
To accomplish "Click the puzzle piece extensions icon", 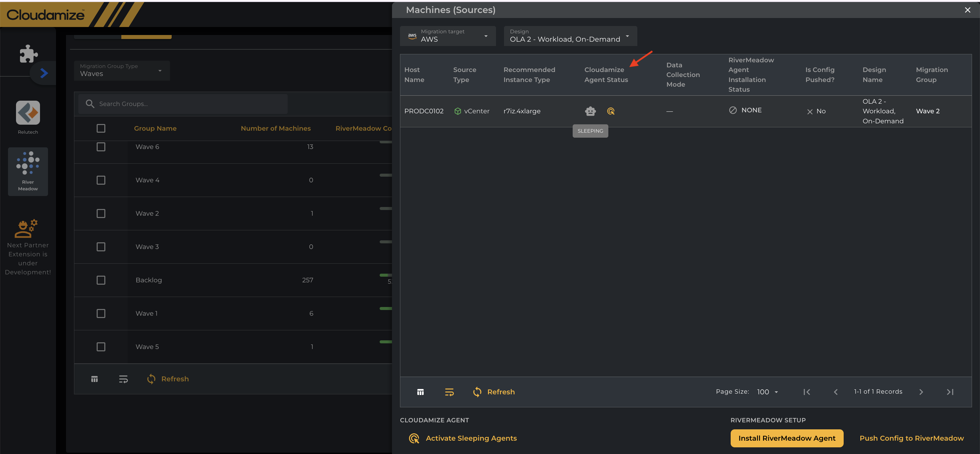I will tap(29, 54).
